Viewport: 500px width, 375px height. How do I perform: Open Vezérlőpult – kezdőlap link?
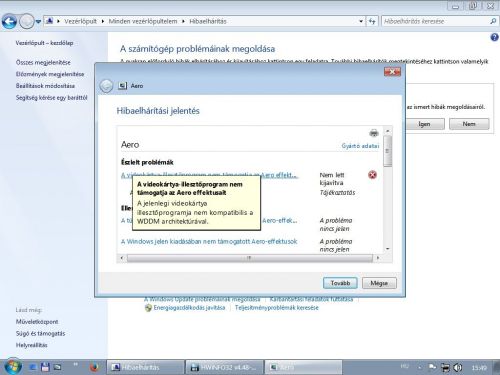pyautogui.click(x=44, y=43)
